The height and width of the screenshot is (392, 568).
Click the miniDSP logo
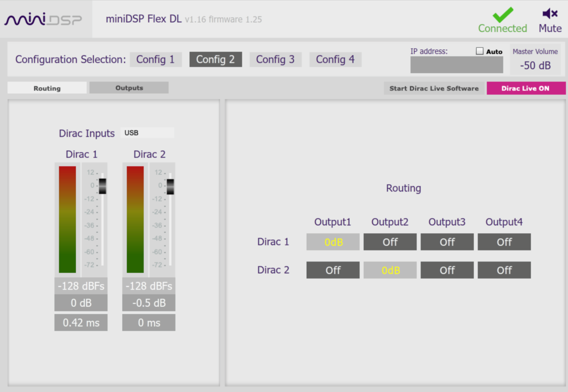point(43,19)
